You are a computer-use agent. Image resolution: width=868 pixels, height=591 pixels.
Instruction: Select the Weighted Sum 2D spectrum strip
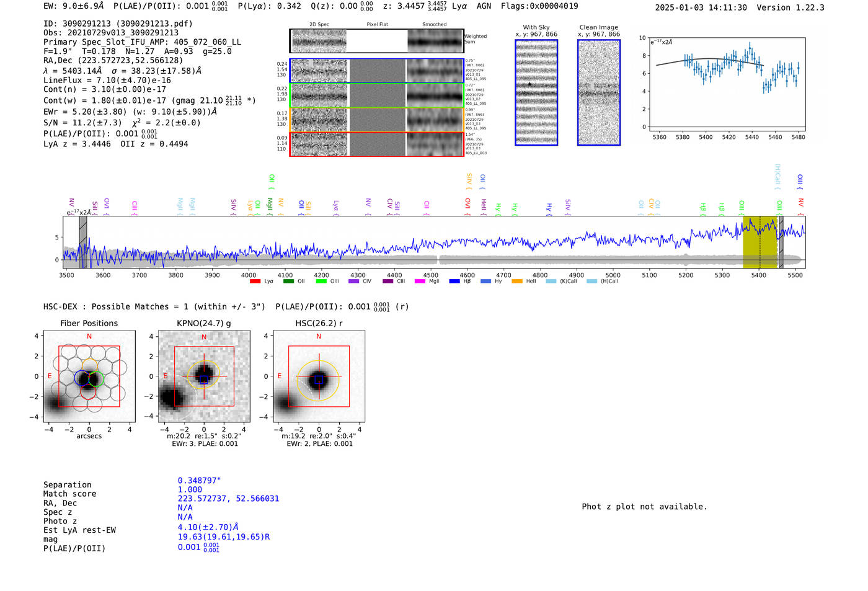click(376, 41)
